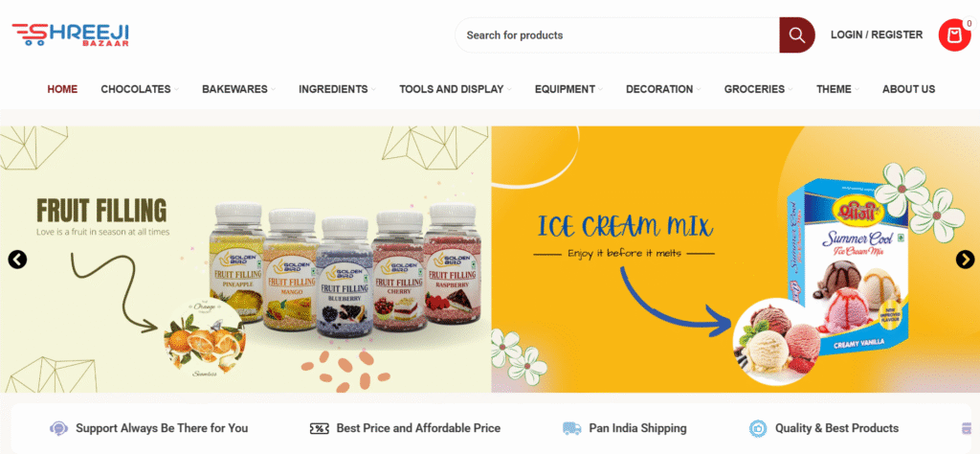The width and height of the screenshot is (980, 454).
Task: Open the shopping cart icon
Action: (x=954, y=35)
